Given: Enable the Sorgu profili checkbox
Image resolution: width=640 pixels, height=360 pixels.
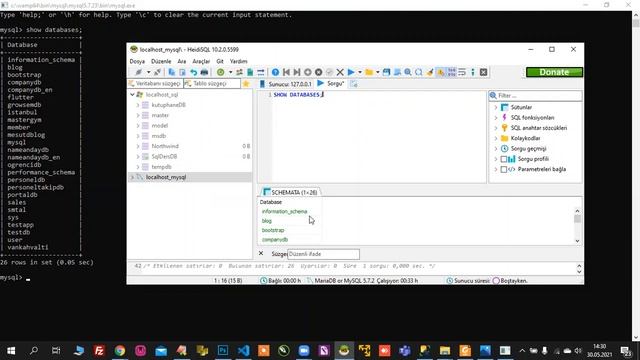Looking at the screenshot, I should click(504, 159).
